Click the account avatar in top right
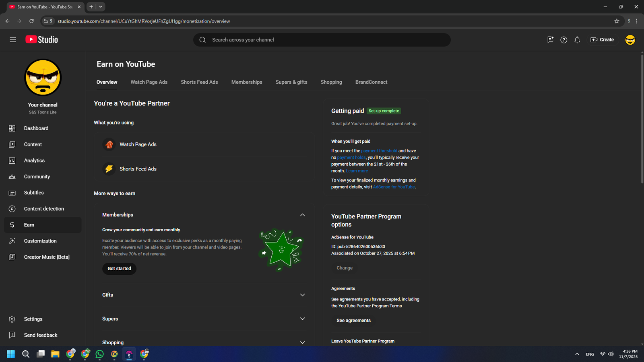644x362 pixels. click(630, 40)
